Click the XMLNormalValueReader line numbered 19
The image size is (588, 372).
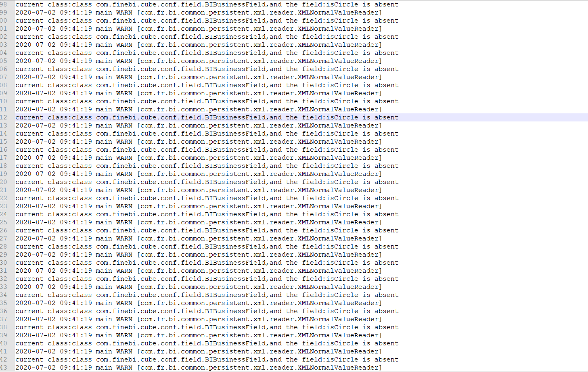199,174
